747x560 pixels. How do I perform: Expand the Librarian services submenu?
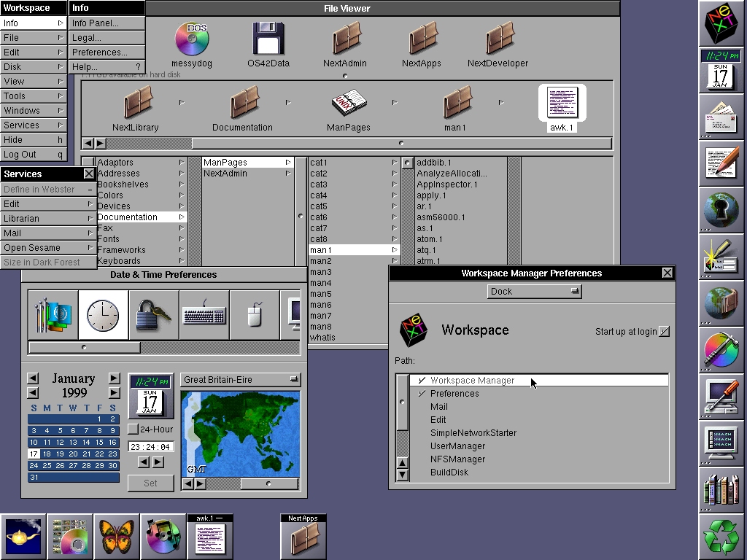click(x=47, y=219)
